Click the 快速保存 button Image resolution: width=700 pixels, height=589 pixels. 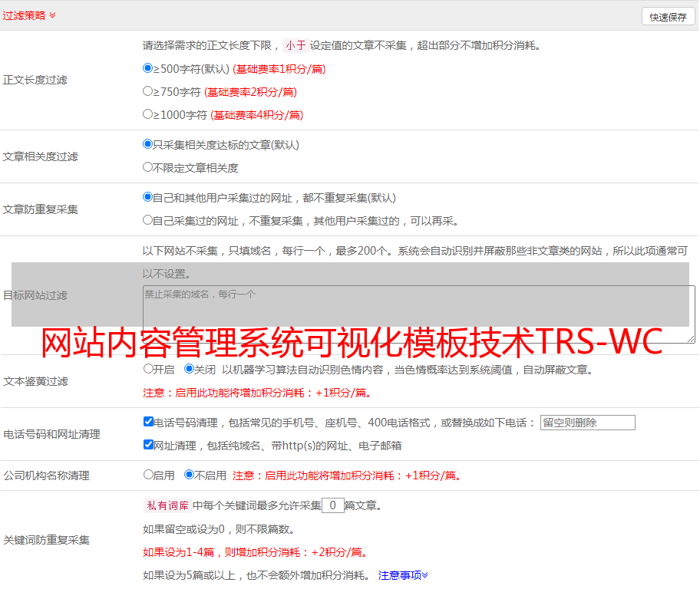click(668, 17)
